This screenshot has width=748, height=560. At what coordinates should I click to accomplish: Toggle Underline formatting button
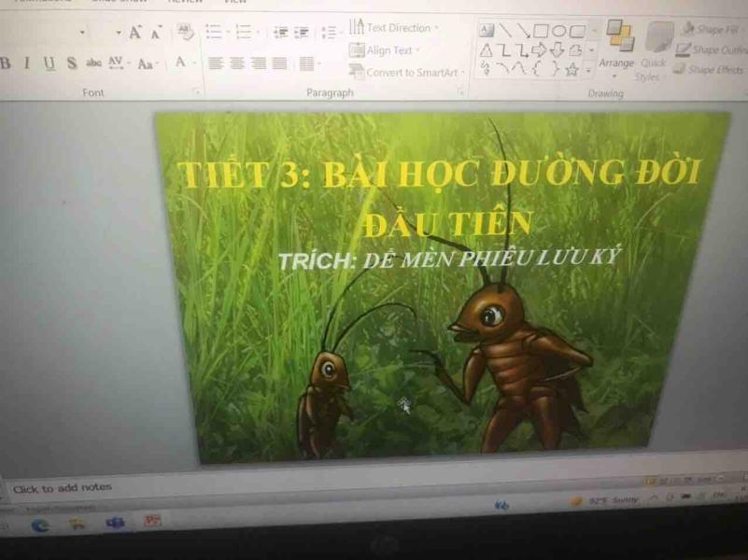tap(49, 63)
